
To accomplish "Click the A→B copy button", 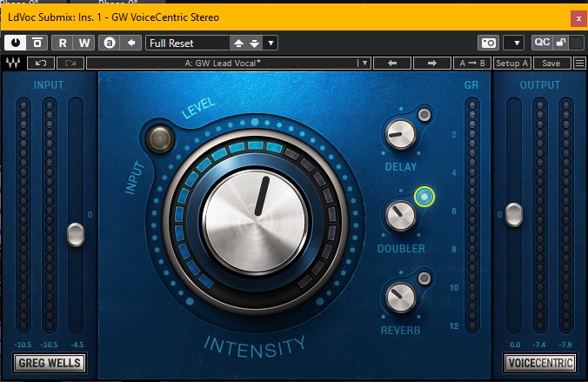I will coord(472,63).
